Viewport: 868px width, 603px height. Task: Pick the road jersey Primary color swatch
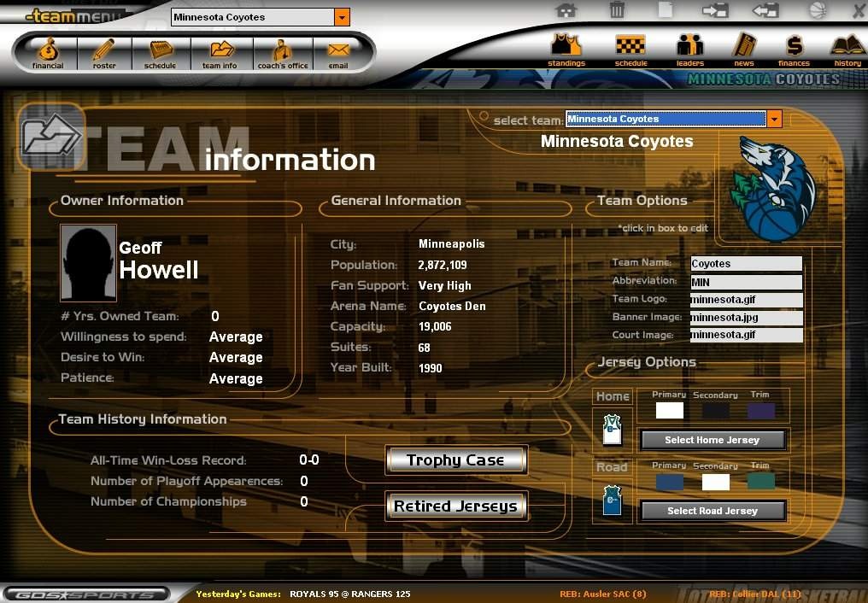click(669, 482)
